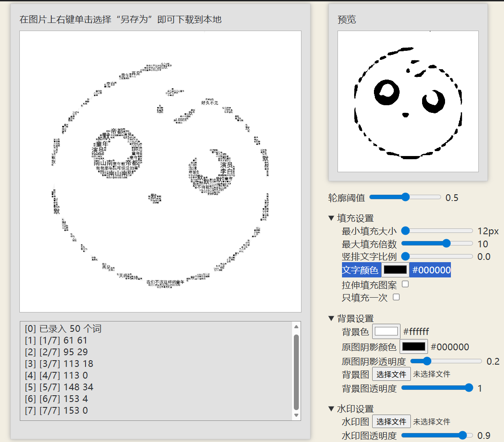Click the preview panda outline thumbnail
Image resolution: width=504 pixels, height=442 pixels.
coord(408,101)
